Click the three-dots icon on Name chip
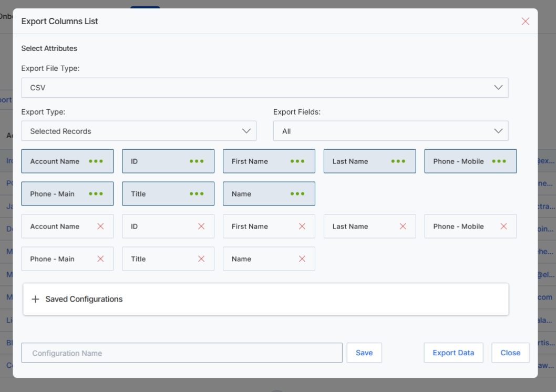556x392 pixels. pos(297,194)
